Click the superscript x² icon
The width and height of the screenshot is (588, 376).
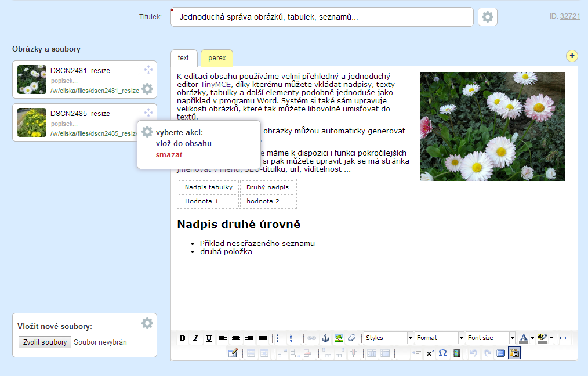point(430,353)
